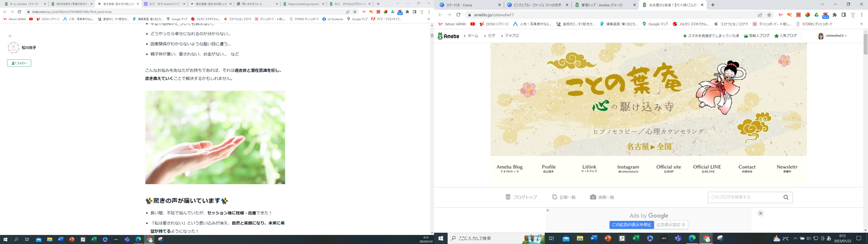This screenshot has height=244, width=868.
Task: Click the フォロー follow button on note
Action: 19,63
